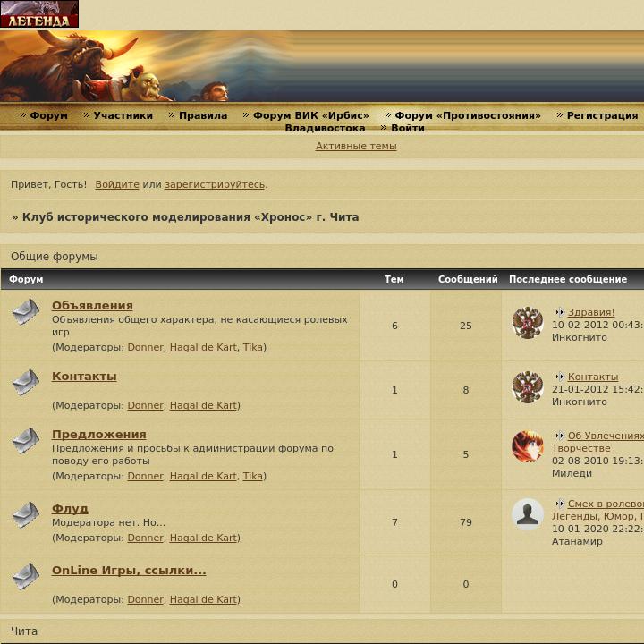Open the OnLine Игры, ссылки... forum

(x=129, y=570)
